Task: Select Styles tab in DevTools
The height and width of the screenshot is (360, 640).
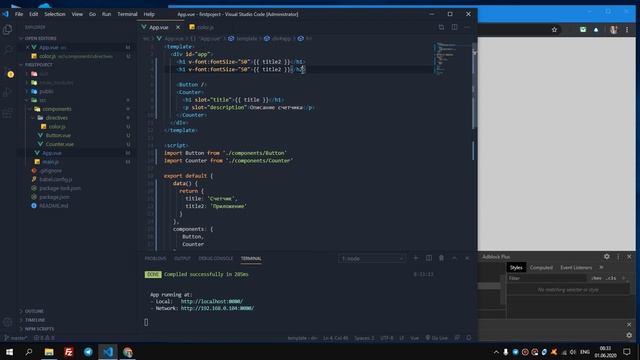Action: 516,268
